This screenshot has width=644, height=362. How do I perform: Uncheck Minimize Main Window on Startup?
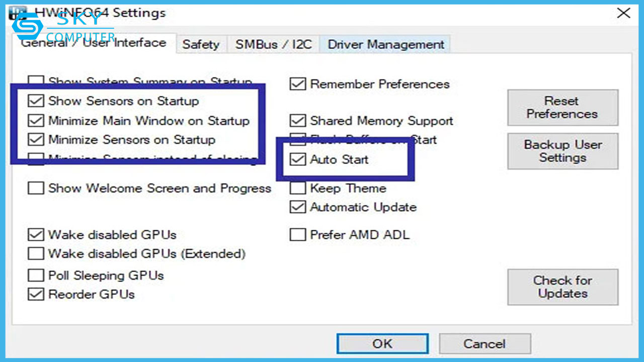click(36, 121)
